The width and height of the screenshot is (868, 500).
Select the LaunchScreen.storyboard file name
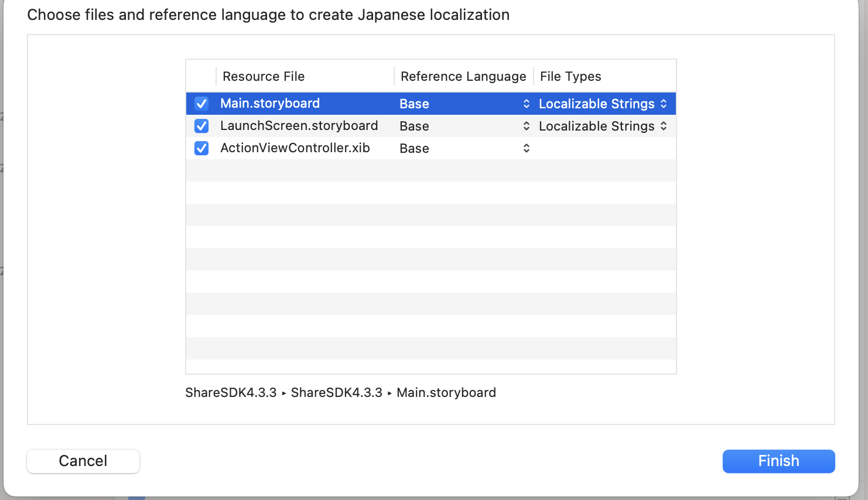pos(299,126)
